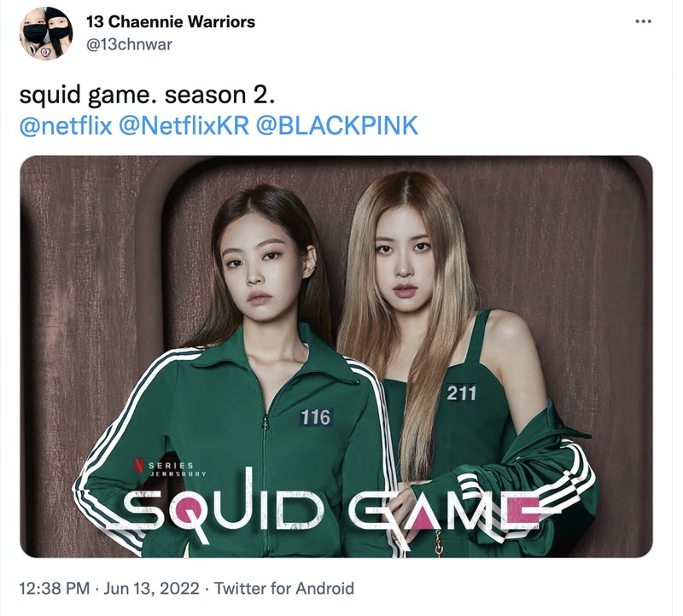Click the 211 number badge on top
This screenshot has width=683, height=616.
point(462,393)
